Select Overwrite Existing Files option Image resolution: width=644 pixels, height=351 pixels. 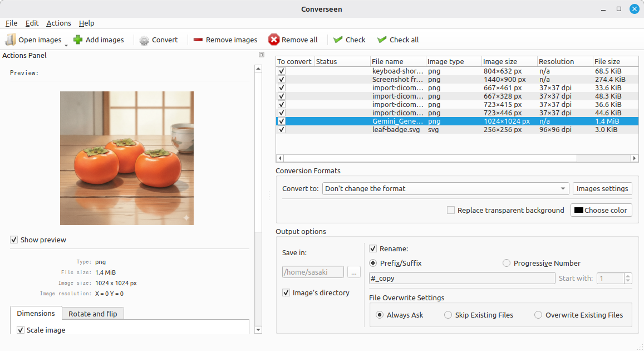[x=538, y=315]
